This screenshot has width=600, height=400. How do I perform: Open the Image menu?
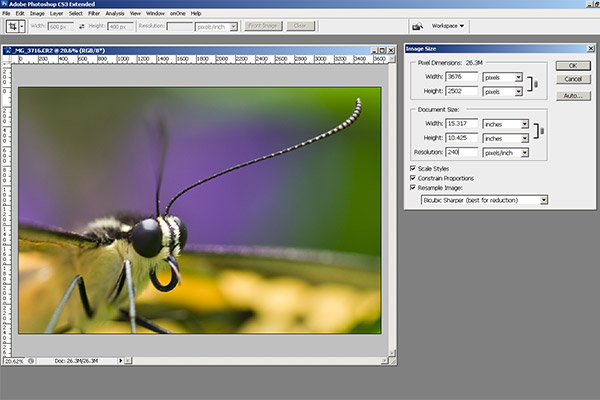click(x=36, y=13)
